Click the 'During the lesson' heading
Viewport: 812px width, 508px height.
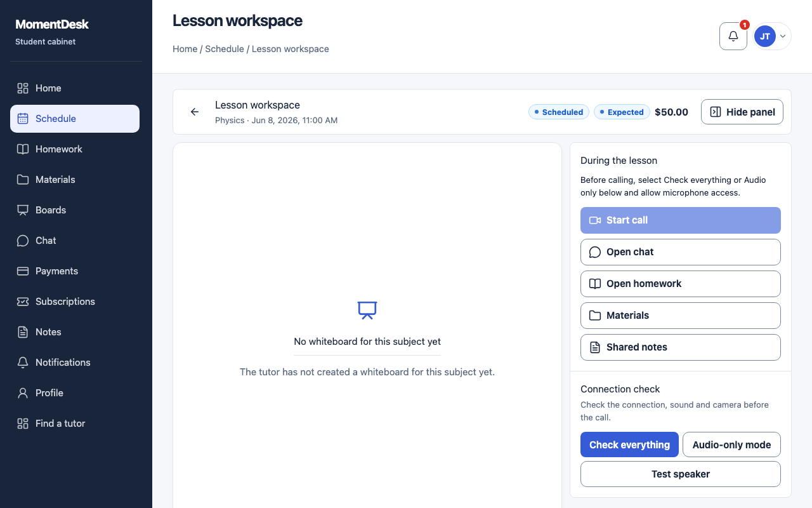click(x=619, y=161)
